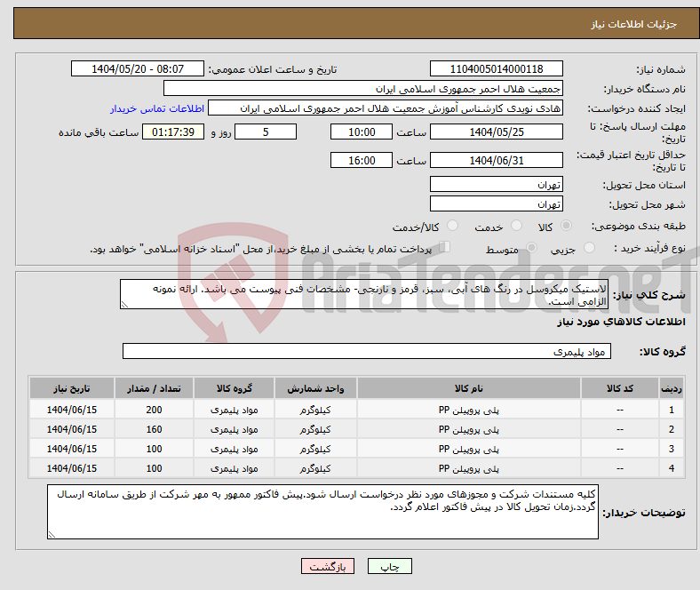
Task: Click the توضیحات خریدار notes text area
Action: pyautogui.click(x=324, y=512)
